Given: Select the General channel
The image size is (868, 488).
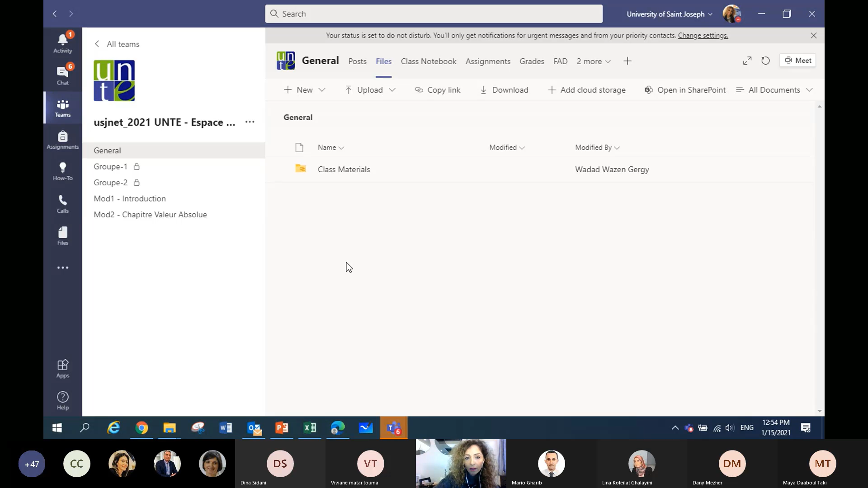Looking at the screenshot, I should tap(174, 150).
